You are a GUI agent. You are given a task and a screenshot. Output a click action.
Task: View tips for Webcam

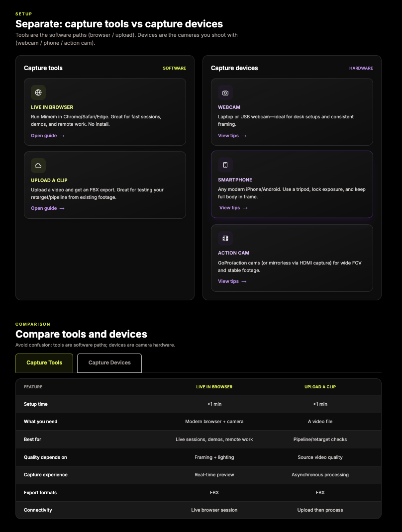tap(232, 136)
